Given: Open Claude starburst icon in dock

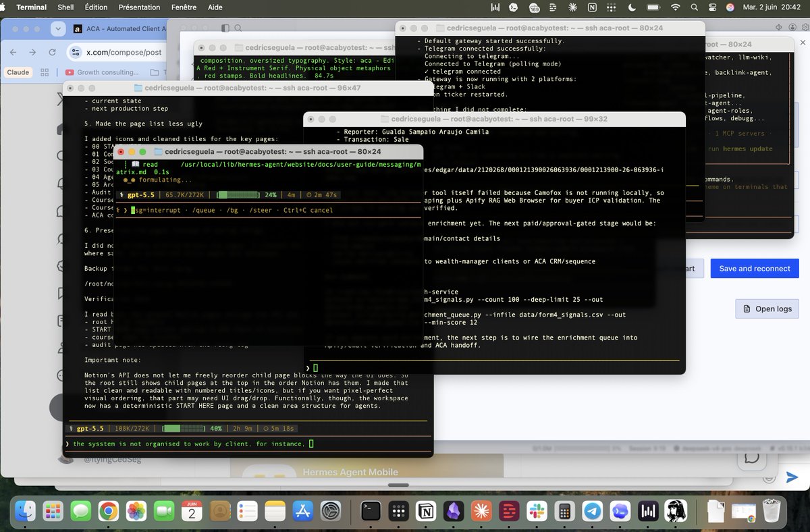Looking at the screenshot, I should (481, 512).
